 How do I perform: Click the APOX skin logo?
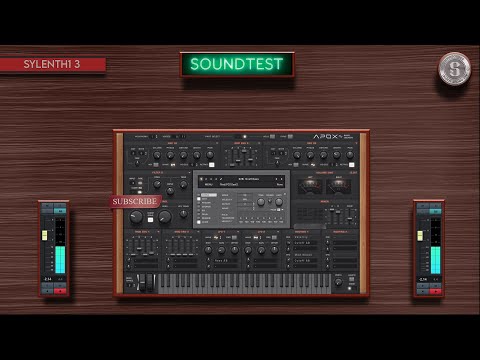click(333, 136)
